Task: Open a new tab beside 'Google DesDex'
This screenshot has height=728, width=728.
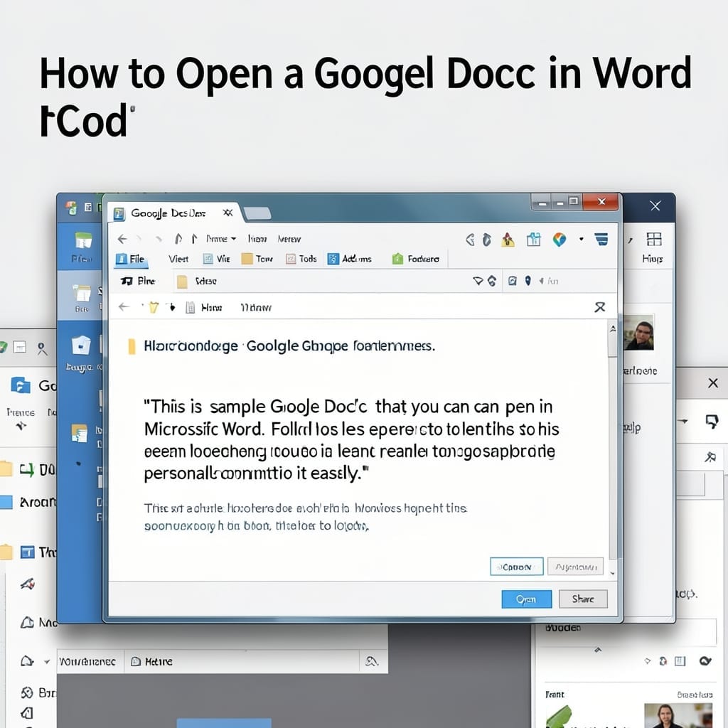Action: [257, 213]
